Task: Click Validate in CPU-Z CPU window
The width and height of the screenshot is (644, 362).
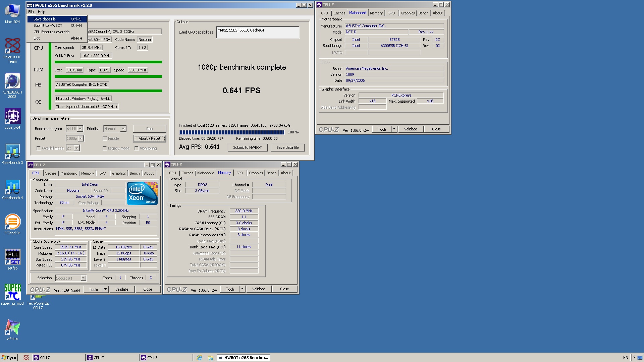Action: [x=122, y=289]
